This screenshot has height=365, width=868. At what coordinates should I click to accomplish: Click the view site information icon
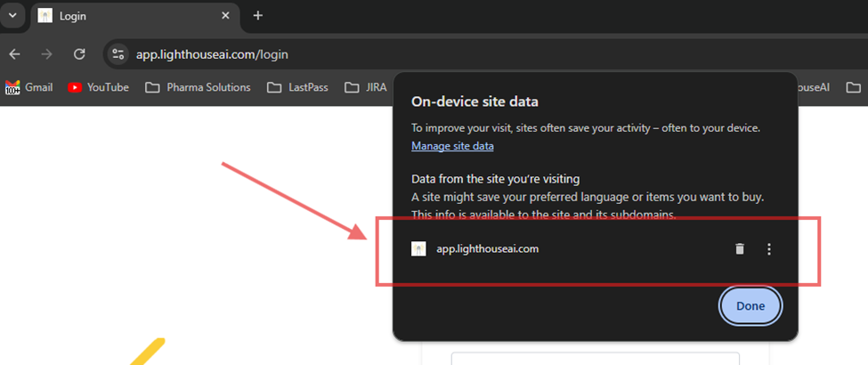[x=118, y=54]
